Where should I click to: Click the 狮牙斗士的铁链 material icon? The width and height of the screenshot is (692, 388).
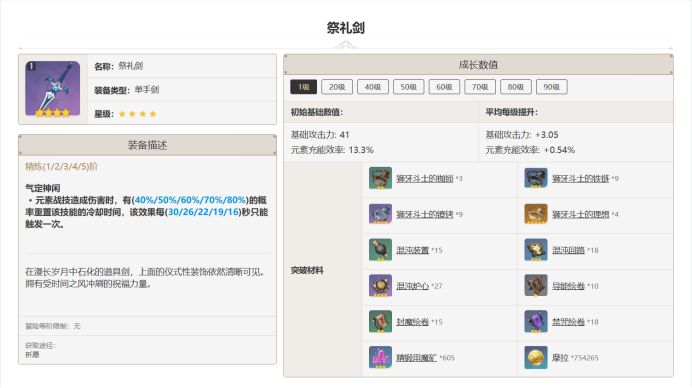point(536,178)
